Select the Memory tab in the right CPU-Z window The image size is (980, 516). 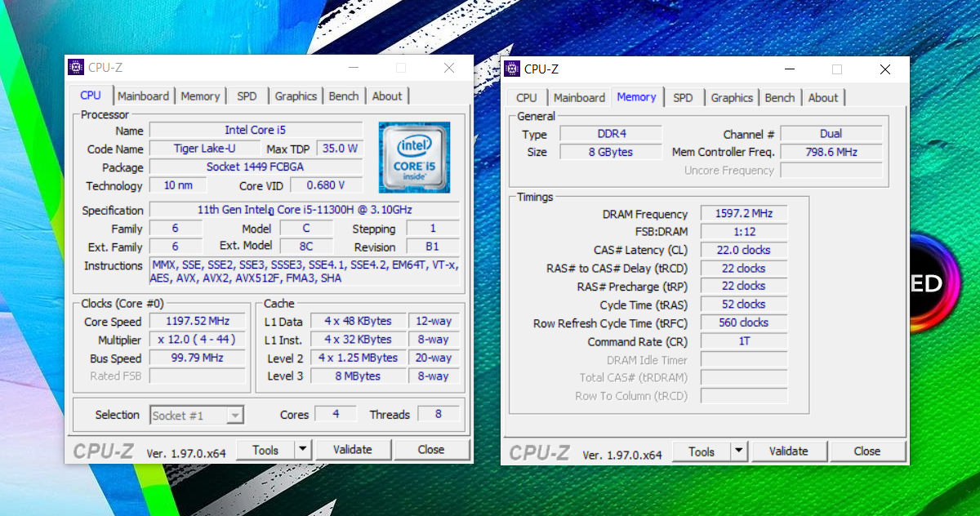point(636,97)
